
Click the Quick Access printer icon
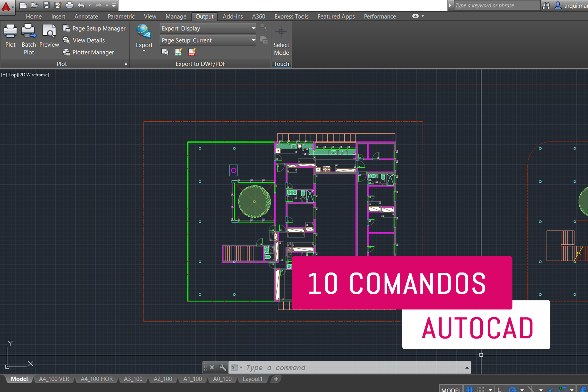[x=69, y=5]
